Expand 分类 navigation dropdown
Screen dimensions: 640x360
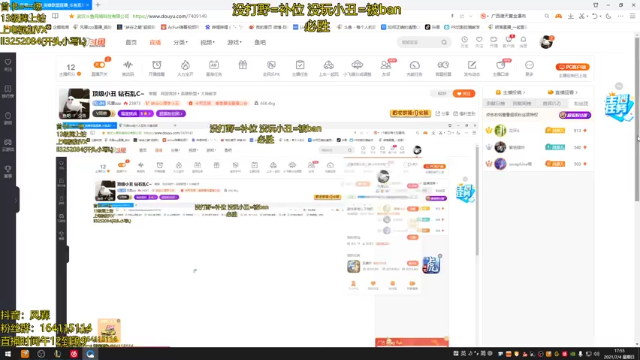(x=180, y=42)
